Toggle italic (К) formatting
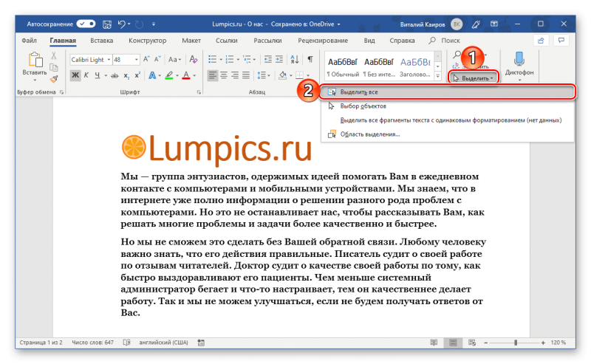591x364 pixels. [86, 76]
